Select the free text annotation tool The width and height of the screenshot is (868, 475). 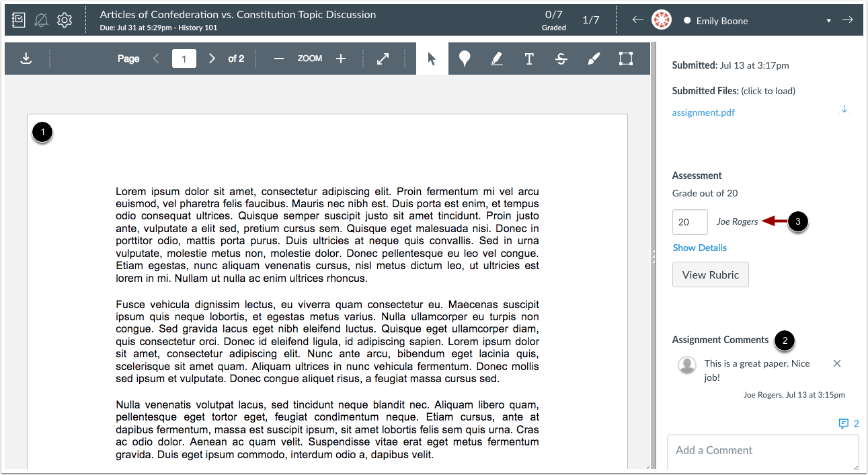(x=529, y=59)
